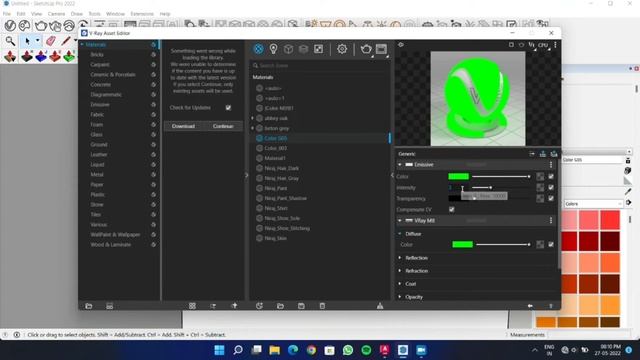Open the VRay Mtl layer three-dot menu
This screenshot has width=640, height=360.
(551, 220)
